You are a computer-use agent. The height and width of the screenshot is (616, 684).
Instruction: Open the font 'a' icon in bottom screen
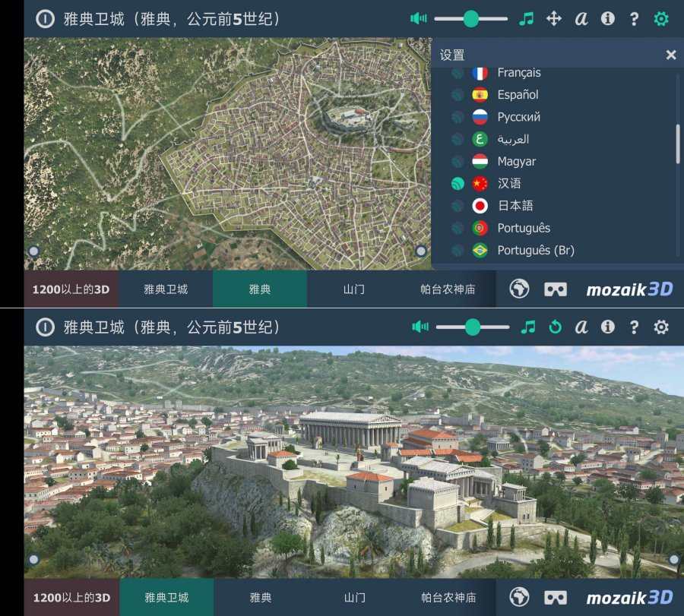(x=581, y=327)
